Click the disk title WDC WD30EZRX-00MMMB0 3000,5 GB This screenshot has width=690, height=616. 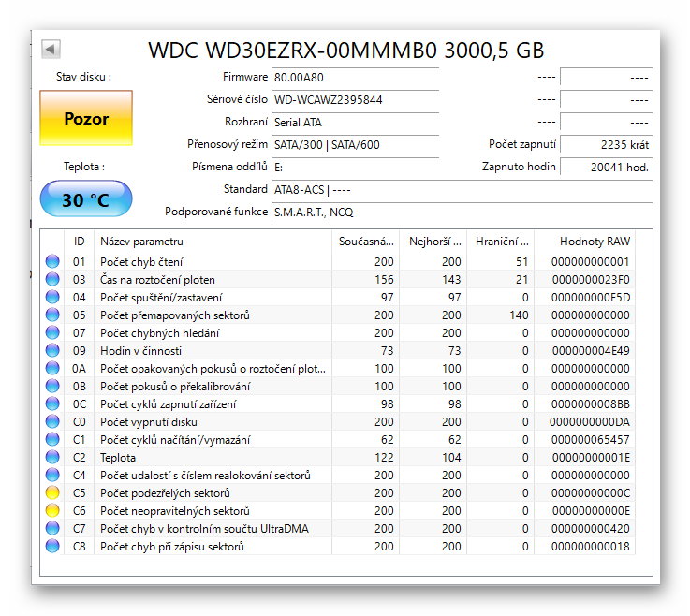point(346,51)
